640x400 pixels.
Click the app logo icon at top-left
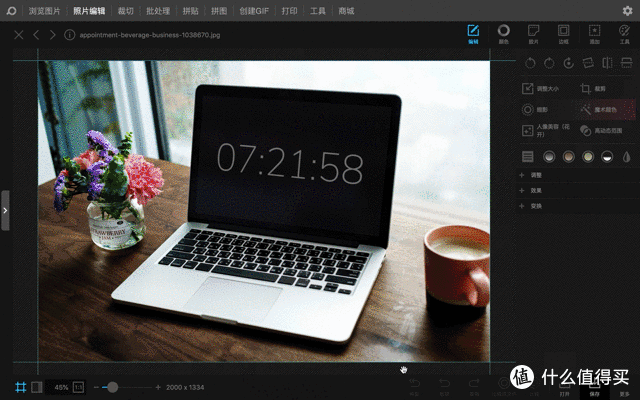pyautogui.click(x=11, y=11)
